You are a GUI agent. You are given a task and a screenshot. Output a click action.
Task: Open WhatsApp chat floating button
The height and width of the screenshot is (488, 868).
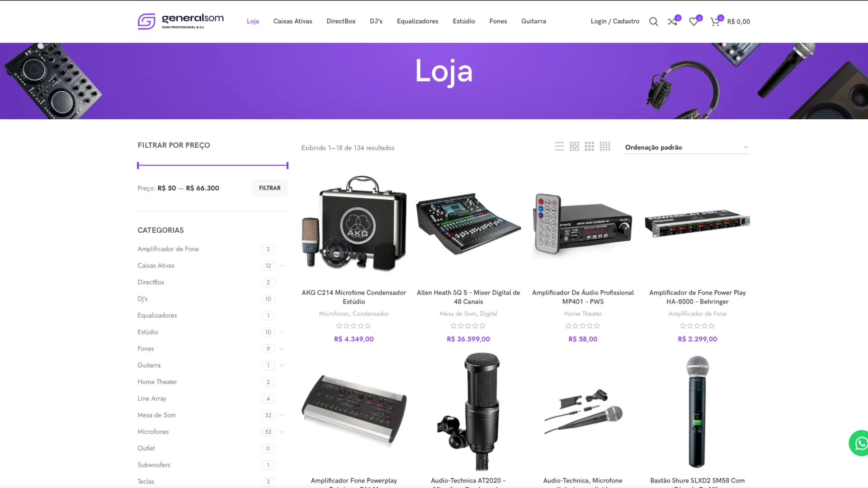click(x=860, y=443)
